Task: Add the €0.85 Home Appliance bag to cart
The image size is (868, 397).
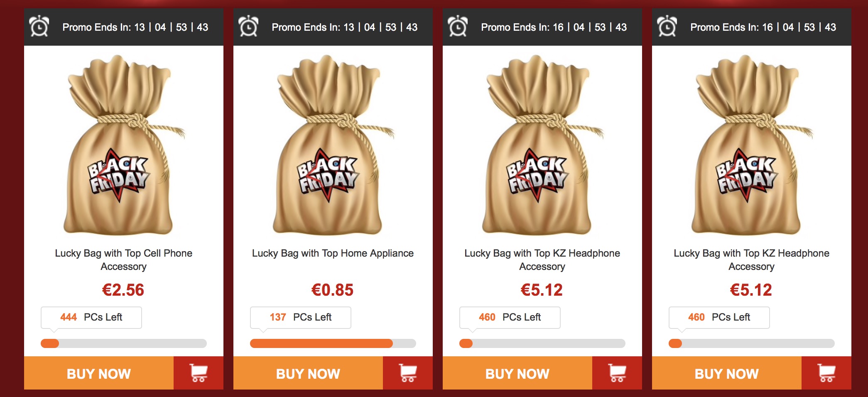Action: tap(408, 373)
